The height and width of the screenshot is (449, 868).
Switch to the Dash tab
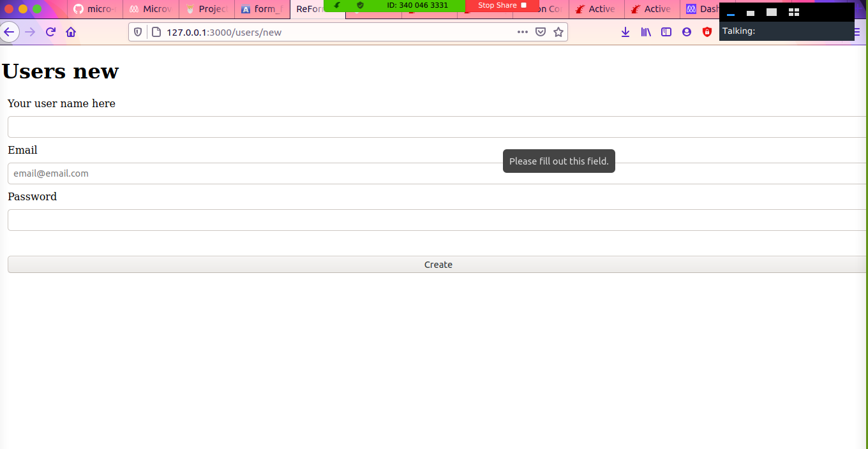[701, 10]
